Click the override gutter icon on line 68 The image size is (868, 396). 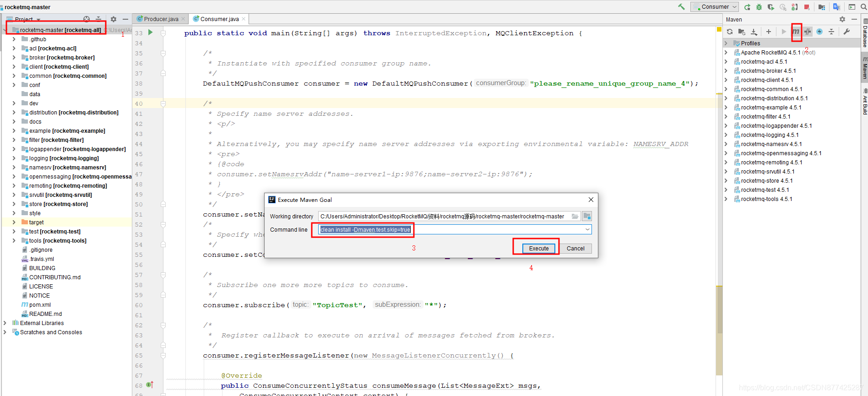pyautogui.click(x=150, y=385)
